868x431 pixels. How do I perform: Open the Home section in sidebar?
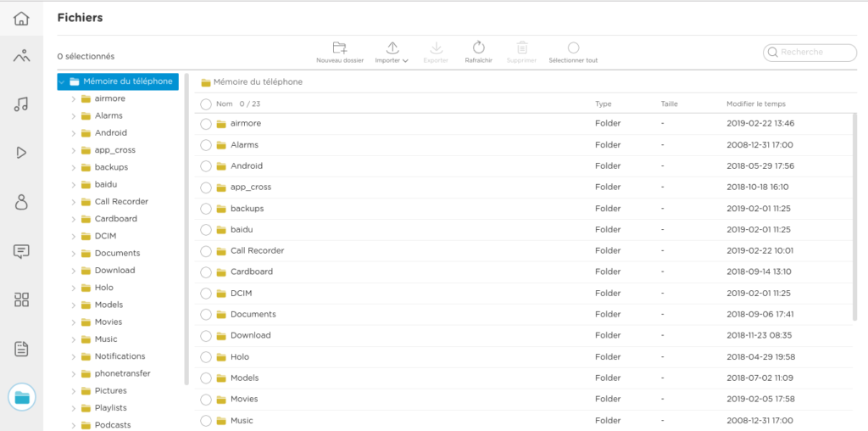[x=21, y=19]
